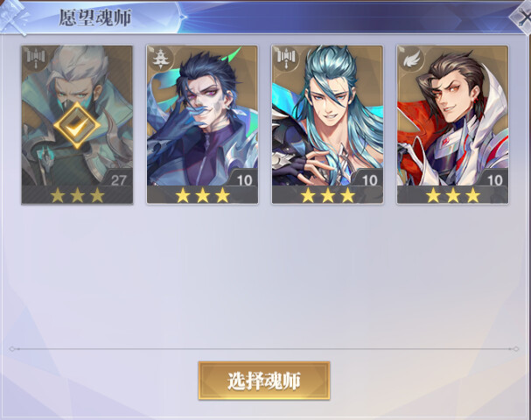Click the three stars under masked card
The width and height of the screenshot is (531, 420).
(77, 195)
